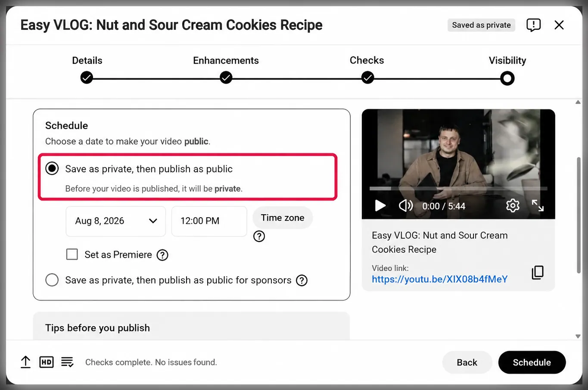Screen dimensions: 588x390
Task: Mute the video preview volume
Action: [405, 206]
